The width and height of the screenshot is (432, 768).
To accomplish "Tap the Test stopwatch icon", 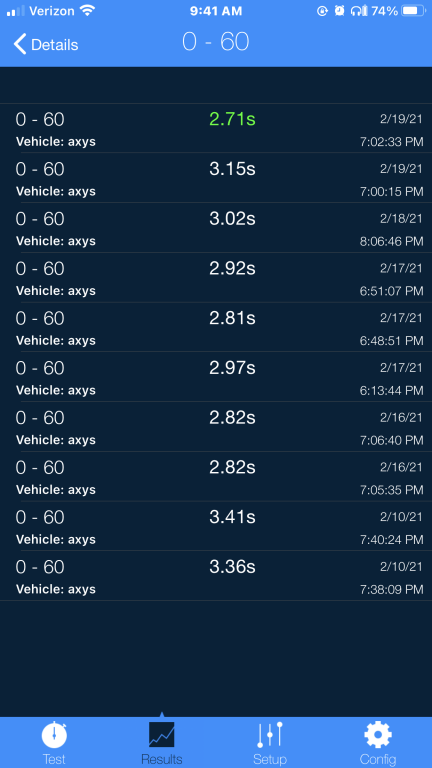I will pyautogui.click(x=54, y=735).
